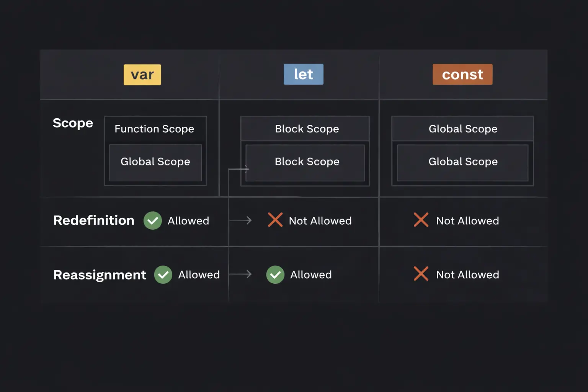Click the Function Scope box under var
588x392 pixels.
click(x=155, y=129)
